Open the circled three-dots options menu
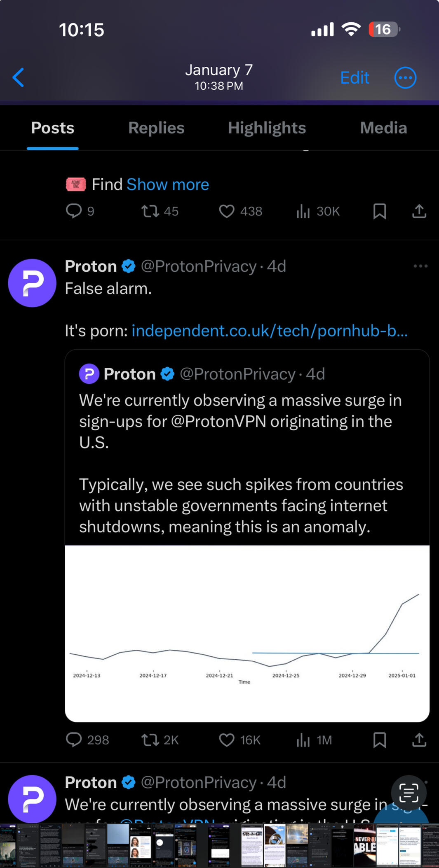 [x=405, y=77]
